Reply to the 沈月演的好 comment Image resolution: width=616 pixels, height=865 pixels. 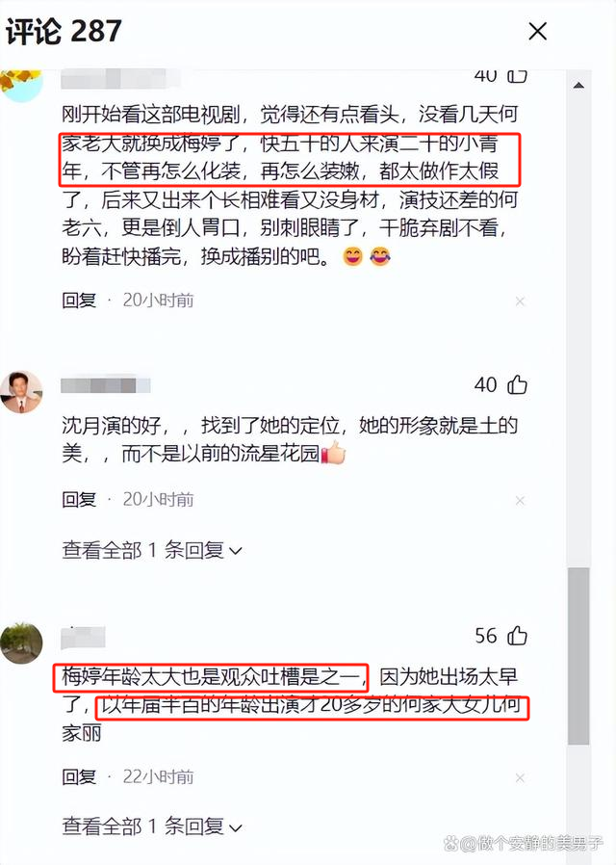[x=79, y=500]
